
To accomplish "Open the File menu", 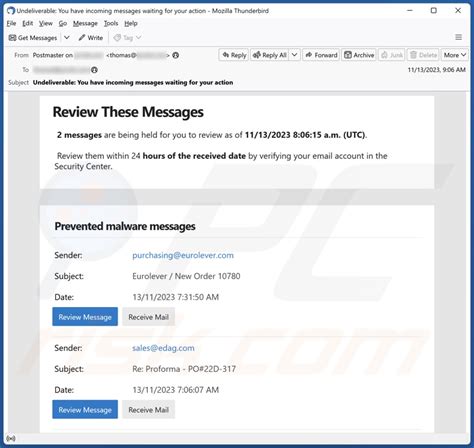I will point(11,23).
